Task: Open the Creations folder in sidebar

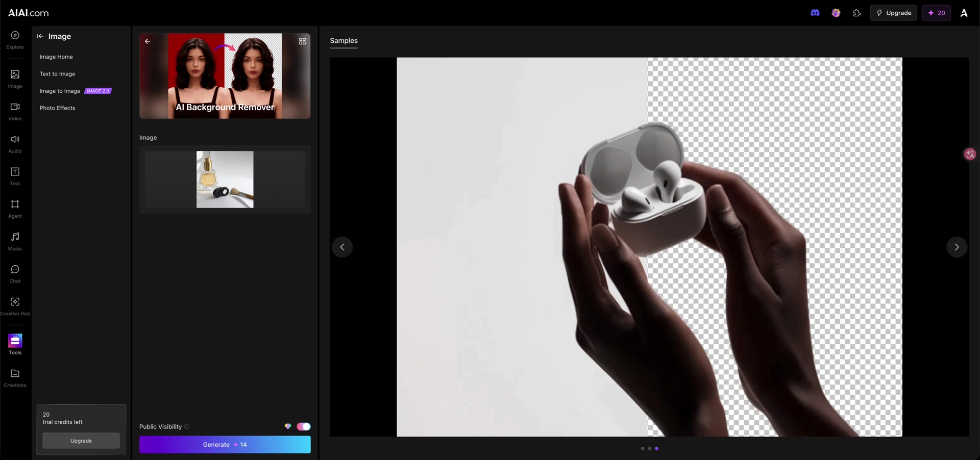Action: 15,378
